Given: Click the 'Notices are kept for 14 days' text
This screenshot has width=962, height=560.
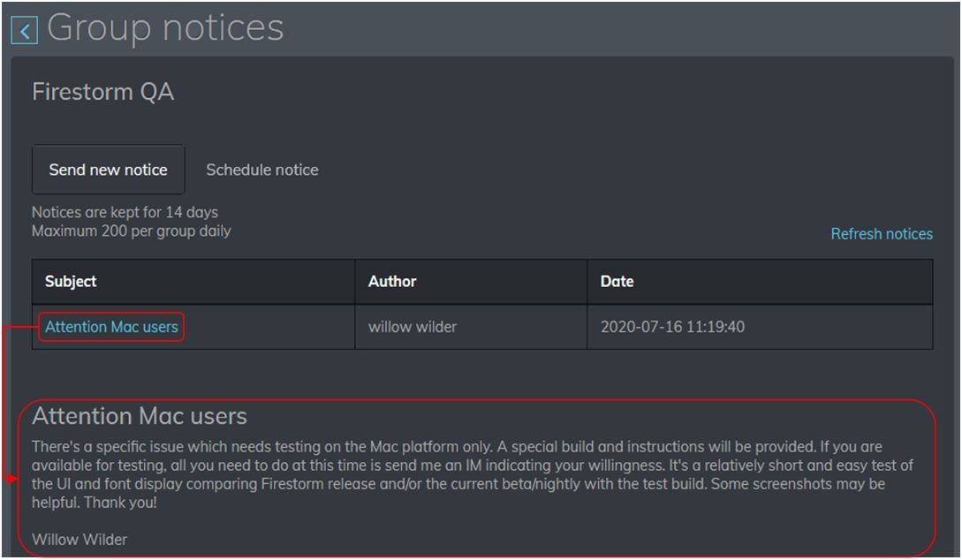Looking at the screenshot, I should (125, 212).
